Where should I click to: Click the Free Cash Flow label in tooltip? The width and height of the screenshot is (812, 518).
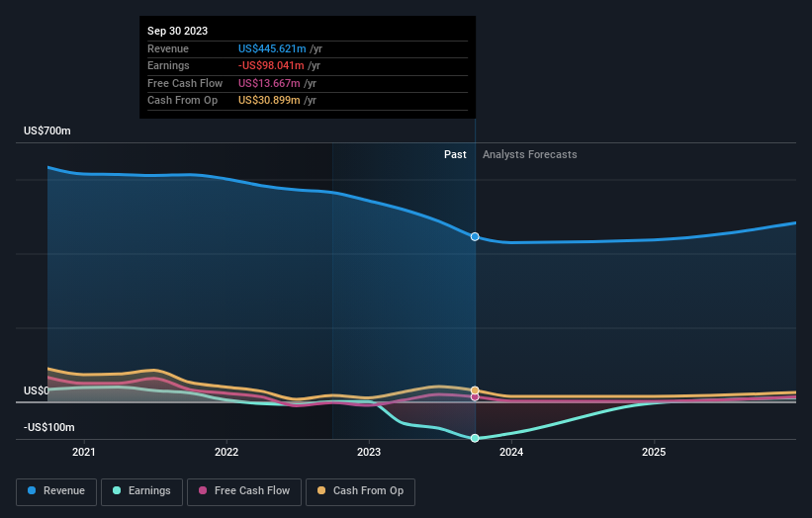click(x=185, y=83)
